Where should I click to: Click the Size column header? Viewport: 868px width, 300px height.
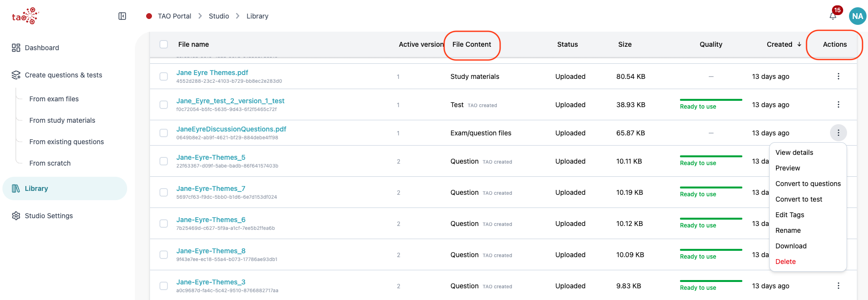[625, 44]
